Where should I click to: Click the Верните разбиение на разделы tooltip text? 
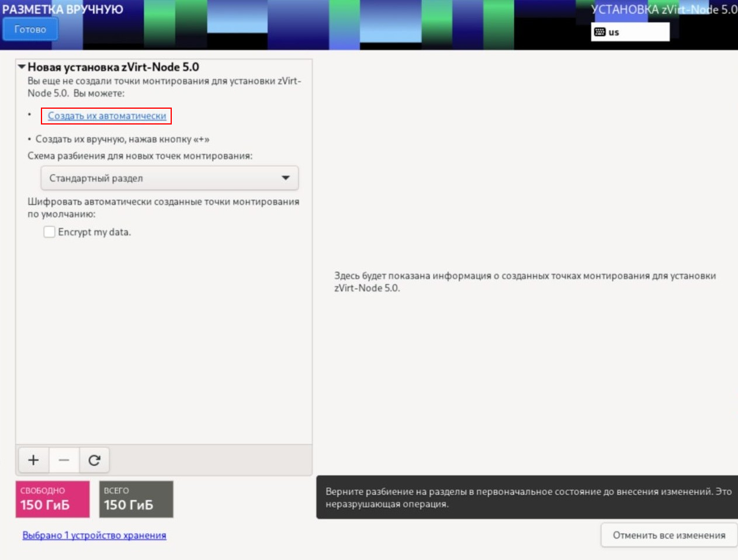tap(528, 497)
